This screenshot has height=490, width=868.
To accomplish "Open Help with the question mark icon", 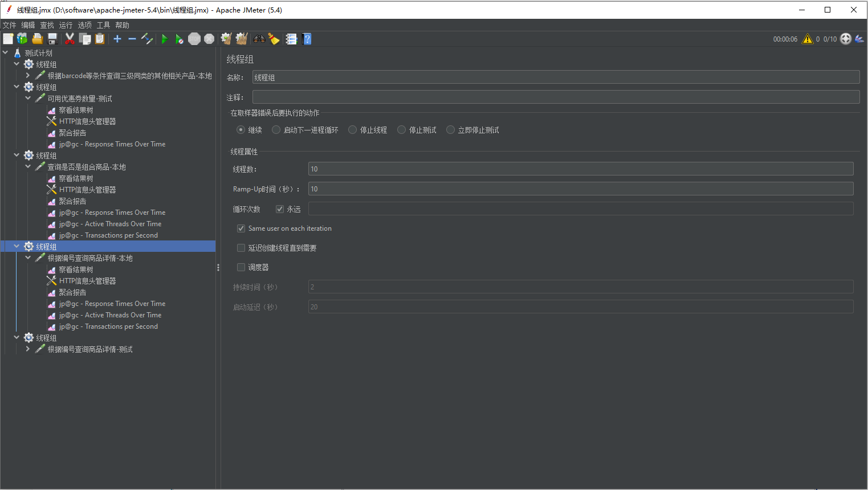I will (307, 39).
